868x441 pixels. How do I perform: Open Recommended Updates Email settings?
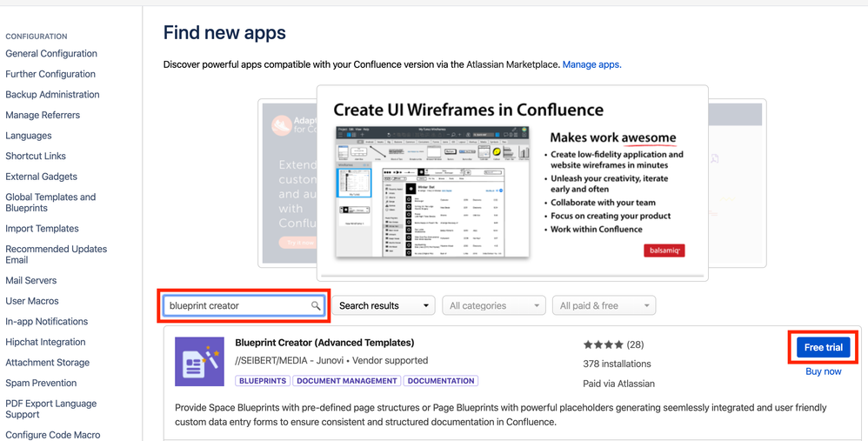56,255
